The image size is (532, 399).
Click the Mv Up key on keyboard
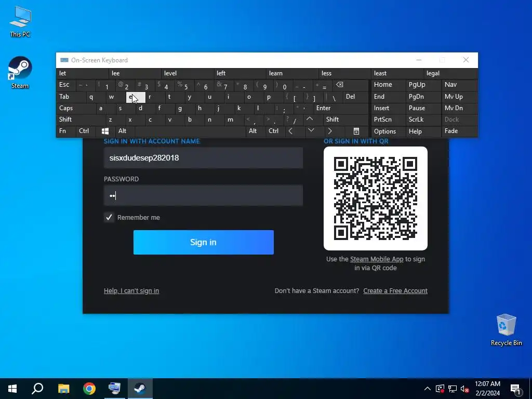[459, 97]
